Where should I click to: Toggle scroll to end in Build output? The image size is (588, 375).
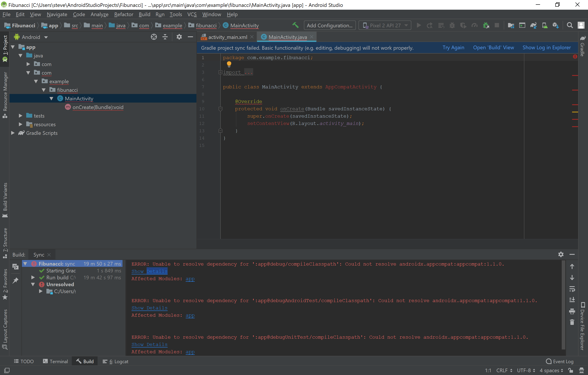(572, 300)
